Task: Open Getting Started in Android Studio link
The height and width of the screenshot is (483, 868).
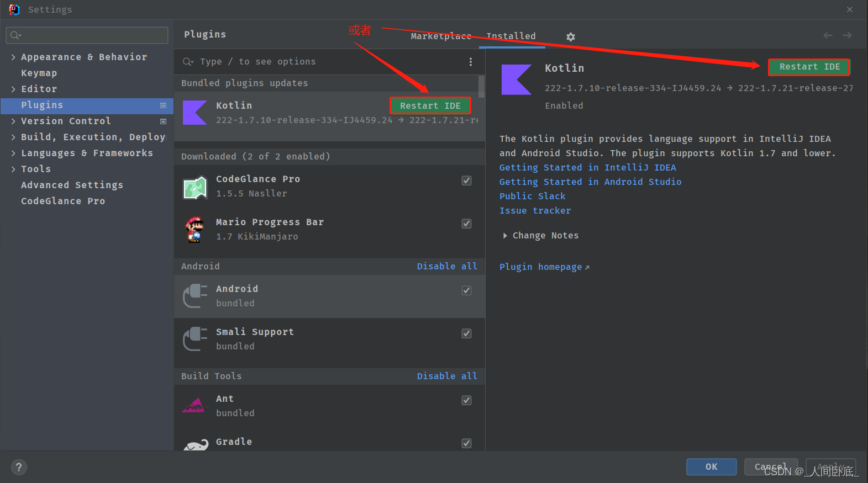Action: coord(591,182)
